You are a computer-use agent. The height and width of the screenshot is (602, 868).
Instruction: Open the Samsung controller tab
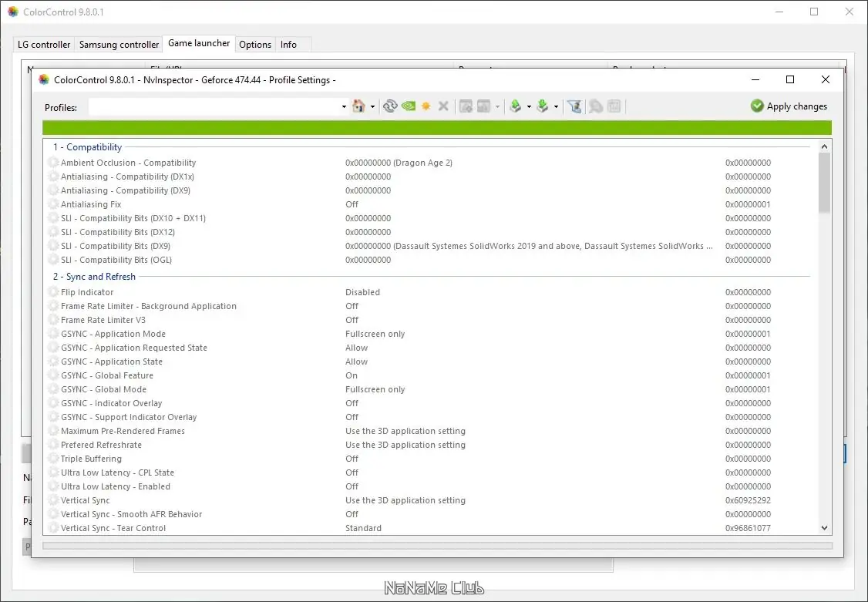(x=119, y=44)
